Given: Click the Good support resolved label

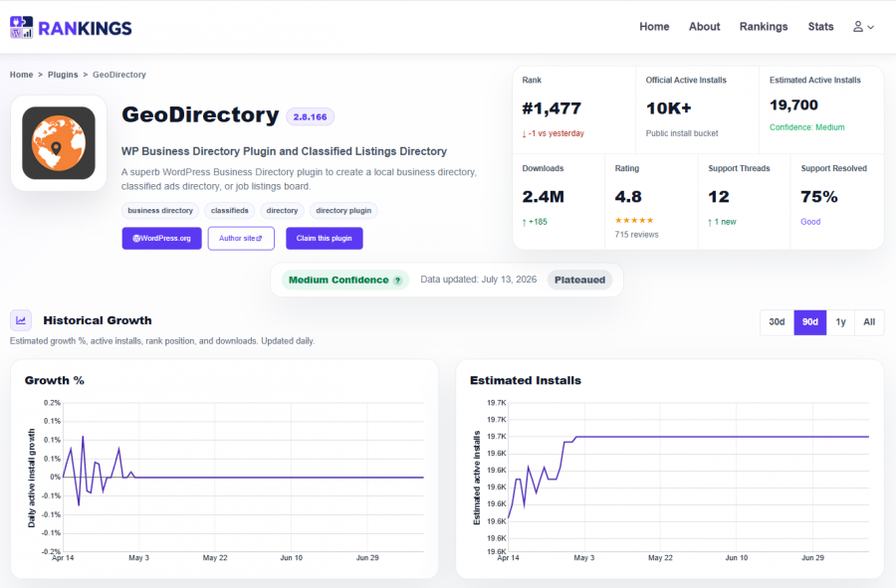Looking at the screenshot, I should point(810,222).
